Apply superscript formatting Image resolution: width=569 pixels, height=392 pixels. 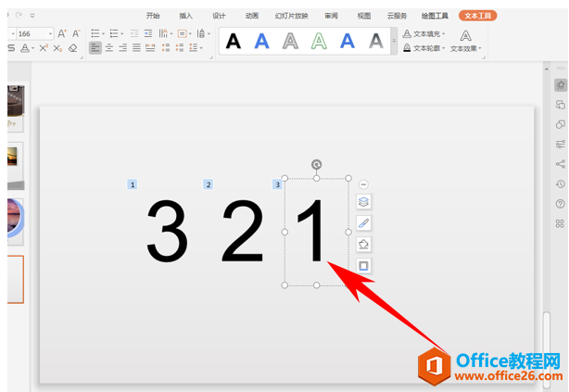44,47
